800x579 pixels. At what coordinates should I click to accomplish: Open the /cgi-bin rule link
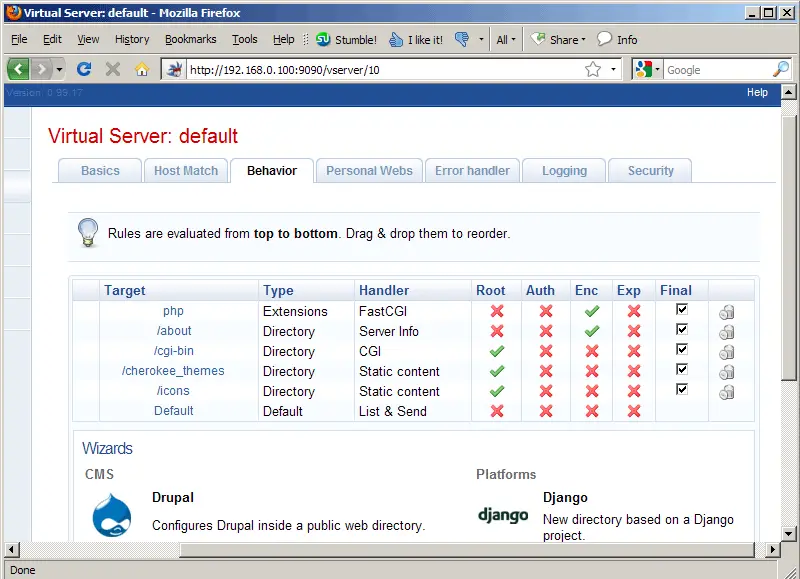(174, 350)
